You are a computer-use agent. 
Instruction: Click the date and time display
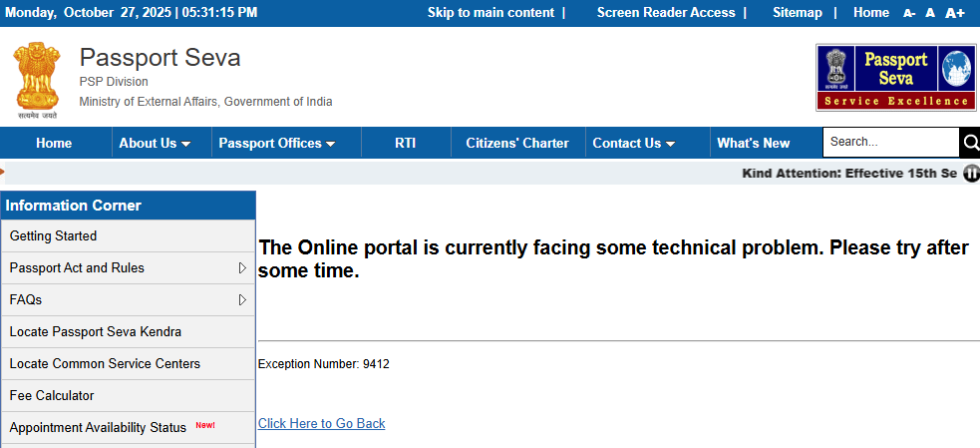click(x=131, y=13)
